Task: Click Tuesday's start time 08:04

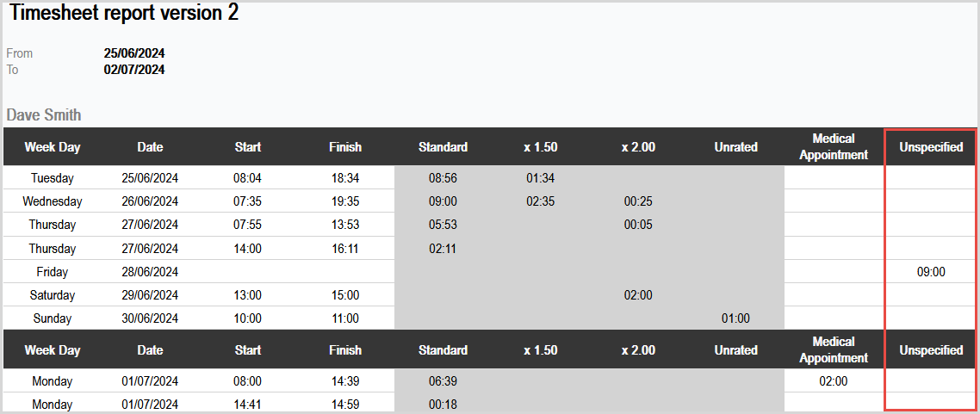Action: click(247, 178)
